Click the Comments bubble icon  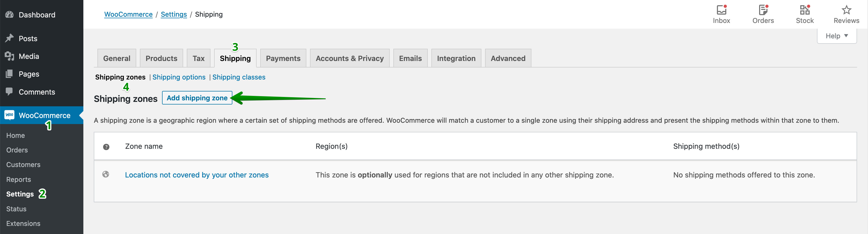point(9,91)
